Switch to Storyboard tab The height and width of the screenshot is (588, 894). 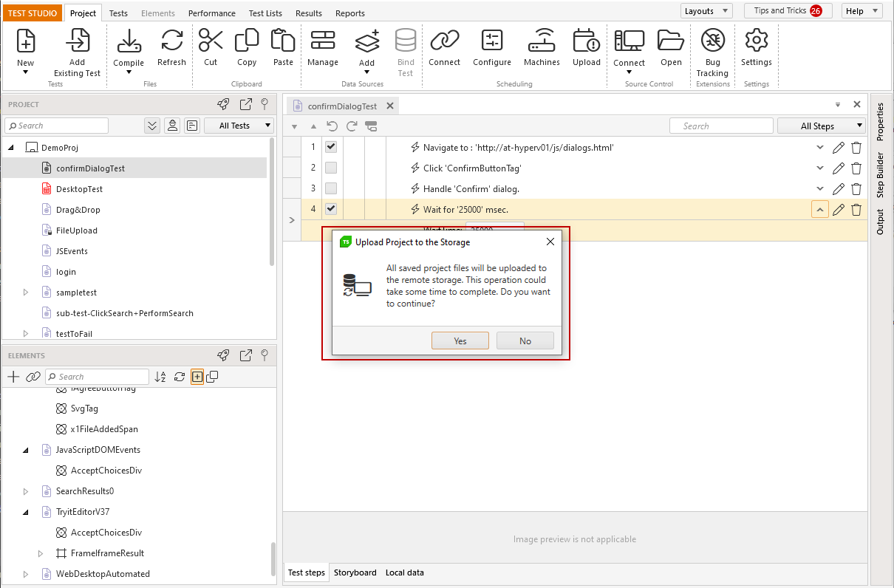pyautogui.click(x=355, y=572)
